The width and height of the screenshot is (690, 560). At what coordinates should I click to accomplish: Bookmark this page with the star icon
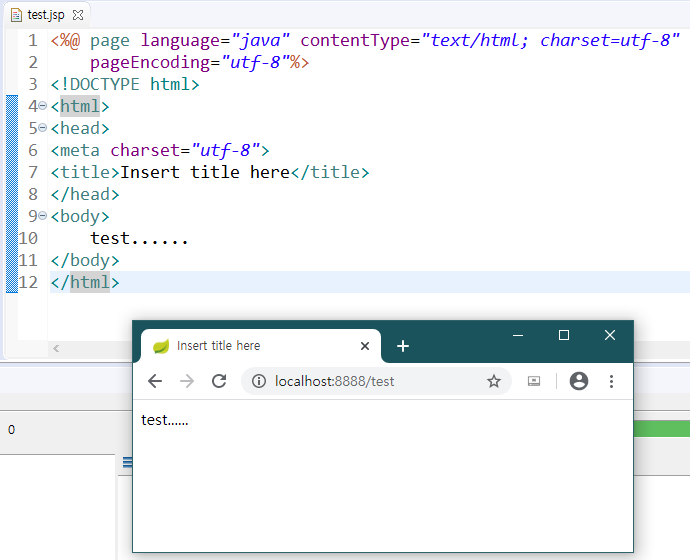[494, 381]
